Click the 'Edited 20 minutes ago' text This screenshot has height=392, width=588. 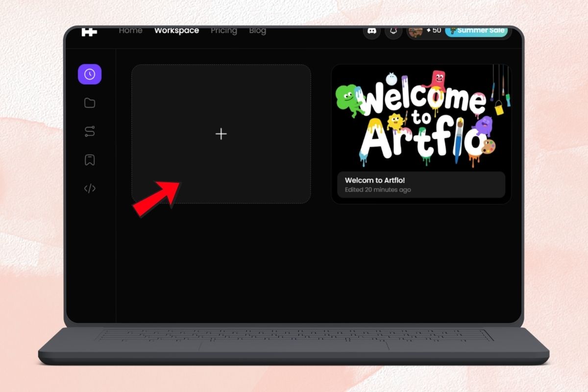coord(378,190)
